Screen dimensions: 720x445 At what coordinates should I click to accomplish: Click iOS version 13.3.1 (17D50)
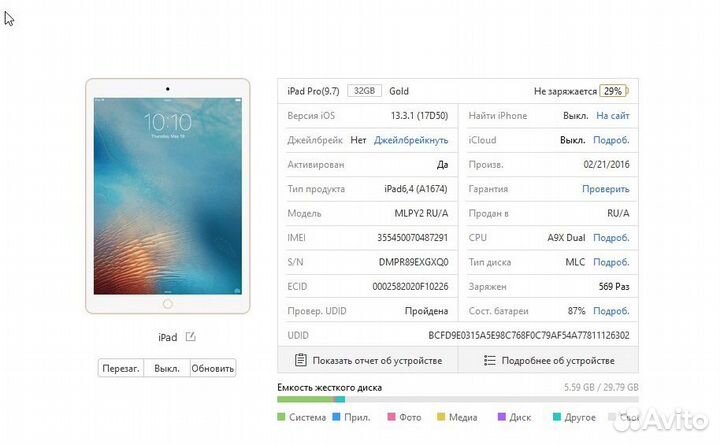pyautogui.click(x=419, y=116)
